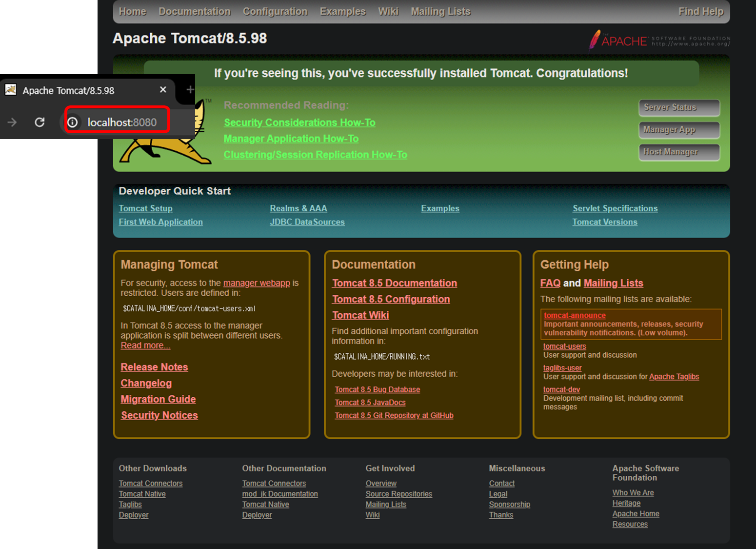This screenshot has width=756, height=549.
Task: Open Tomcat 8.5 Documentation link
Action: coord(395,283)
